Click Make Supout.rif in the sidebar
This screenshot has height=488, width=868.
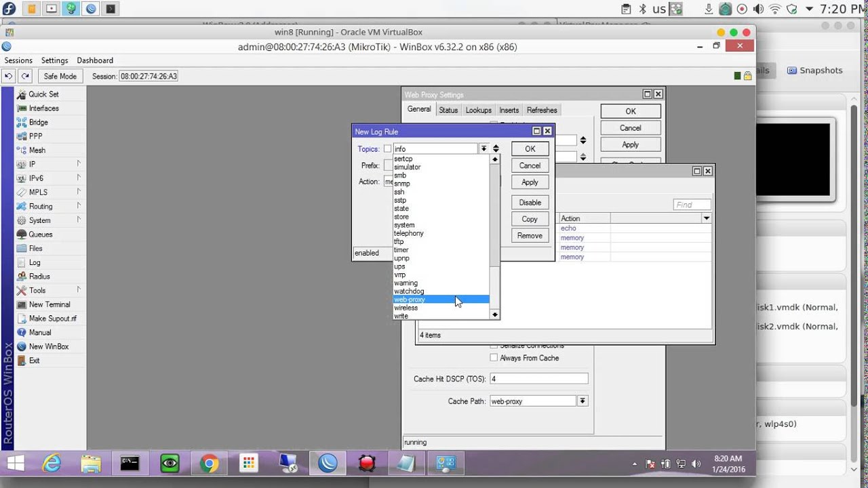pyautogui.click(x=52, y=319)
